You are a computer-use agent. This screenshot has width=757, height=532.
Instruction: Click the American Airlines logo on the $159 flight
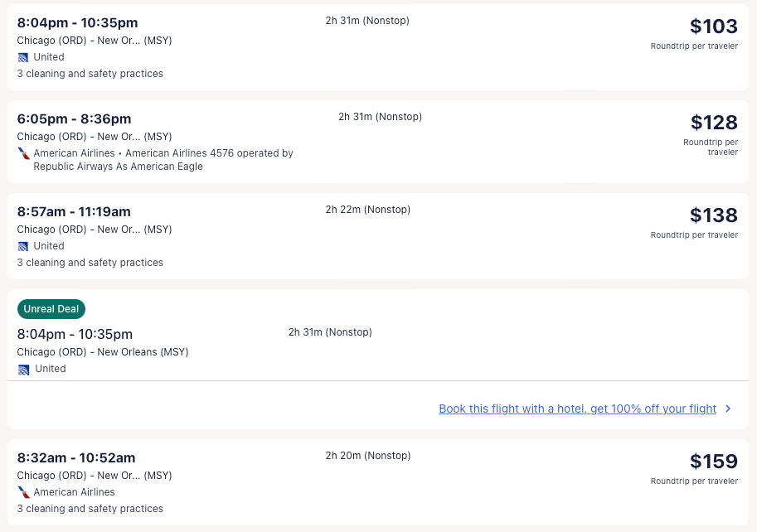tap(23, 492)
